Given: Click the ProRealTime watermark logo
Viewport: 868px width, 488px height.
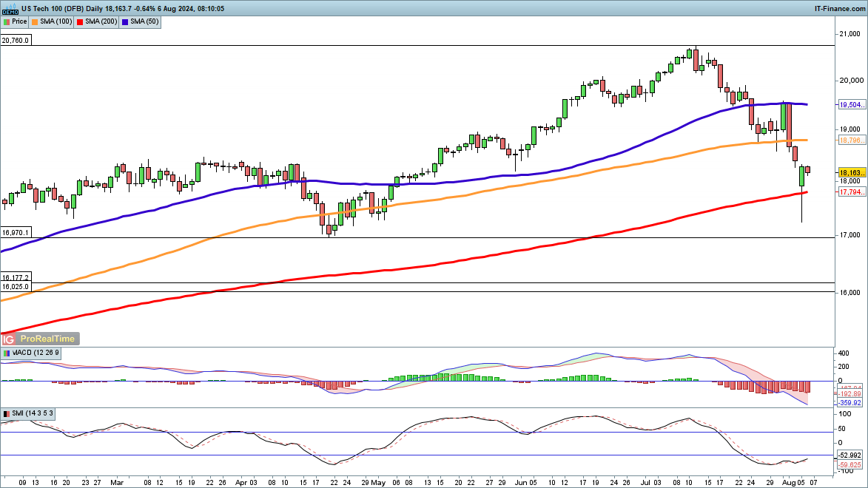Looking at the screenshot, I should coord(46,339).
